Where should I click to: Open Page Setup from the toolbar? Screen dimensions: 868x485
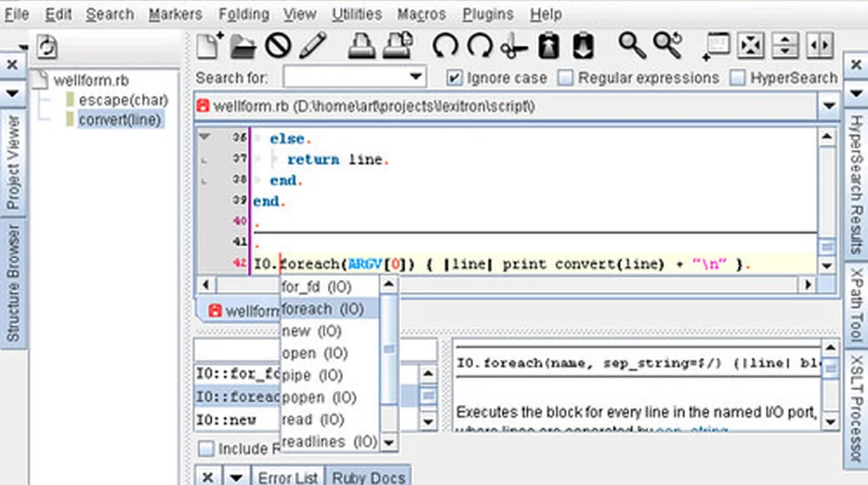click(x=398, y=46)
